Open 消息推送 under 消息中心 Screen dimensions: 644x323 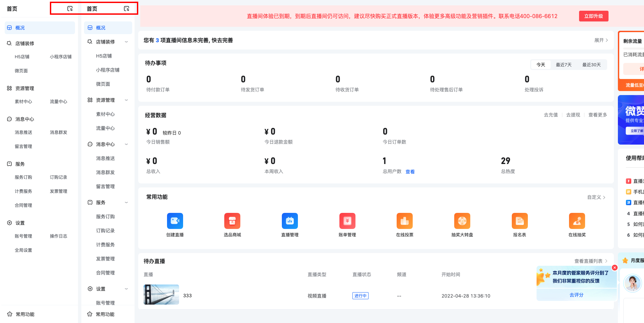point(105,158)
